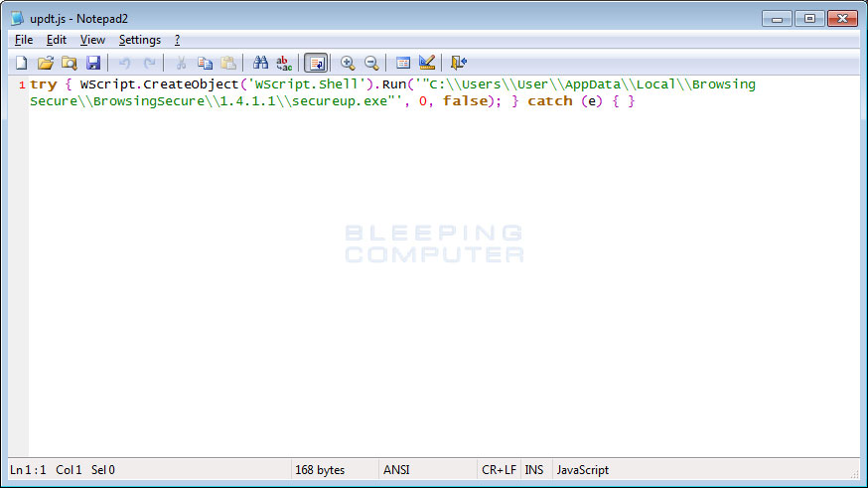
Task: Click the JavaScript scheme status field
Action: 582,470
